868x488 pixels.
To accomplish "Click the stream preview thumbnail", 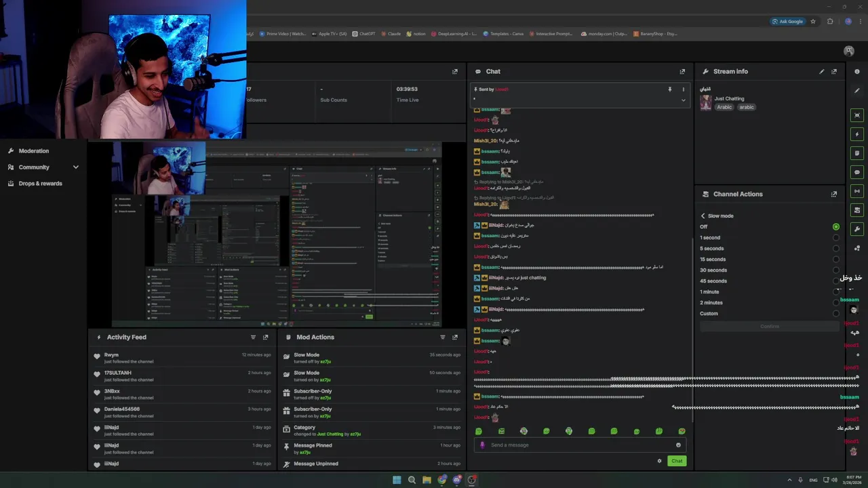I will pos(277,235).
